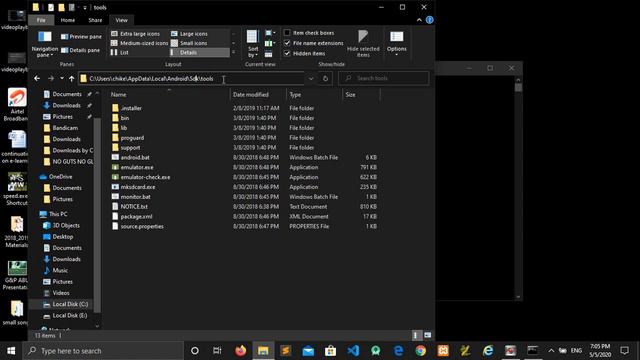Go up one folder level

click(x=71, y=78)
